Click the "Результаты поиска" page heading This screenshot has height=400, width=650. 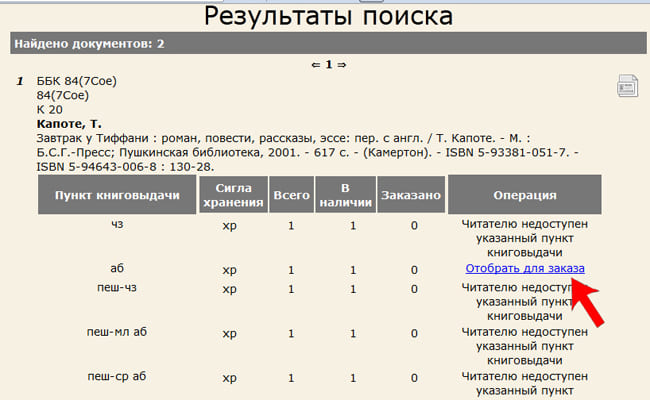(328, 15)
